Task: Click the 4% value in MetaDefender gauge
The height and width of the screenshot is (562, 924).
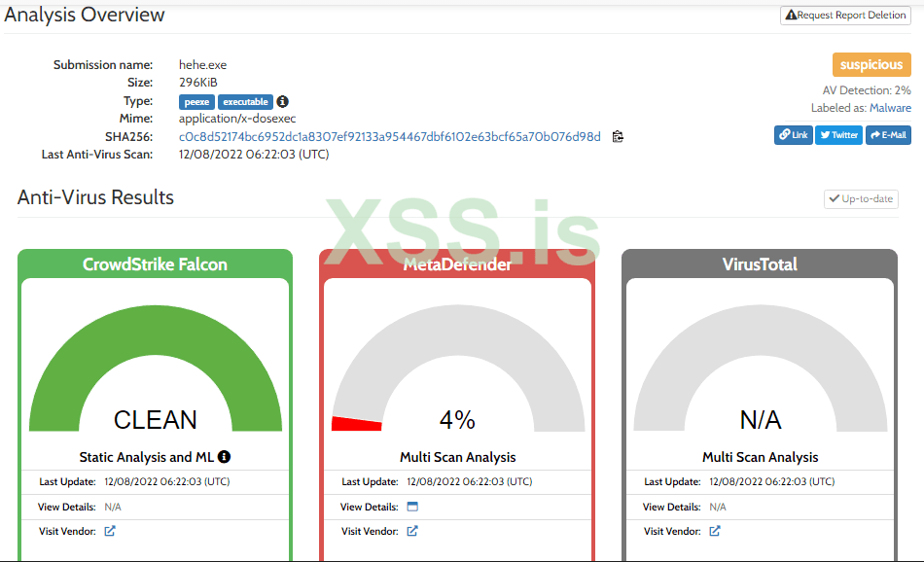Action: tap(457, 420)
